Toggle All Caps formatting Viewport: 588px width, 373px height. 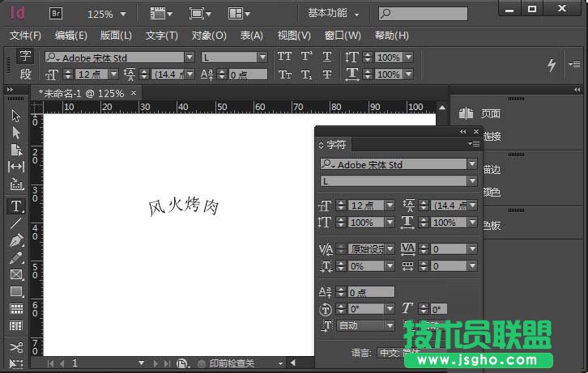(x=284, y=57)
